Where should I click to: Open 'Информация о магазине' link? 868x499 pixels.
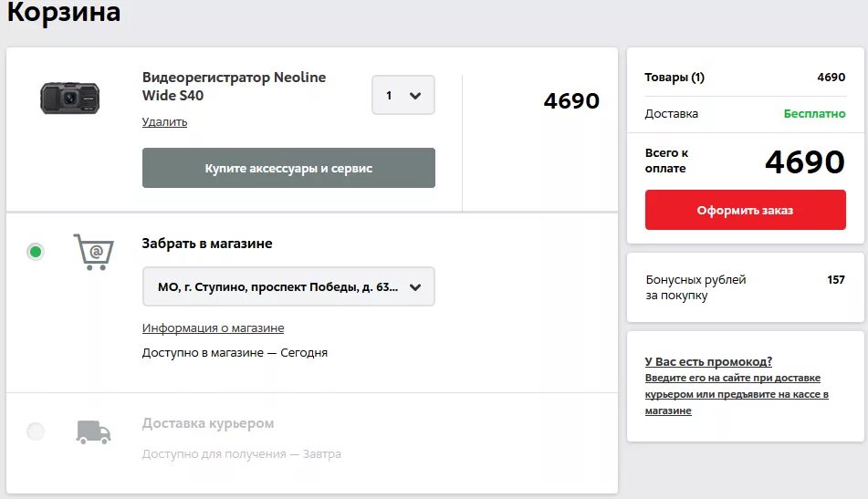[214, 328]
